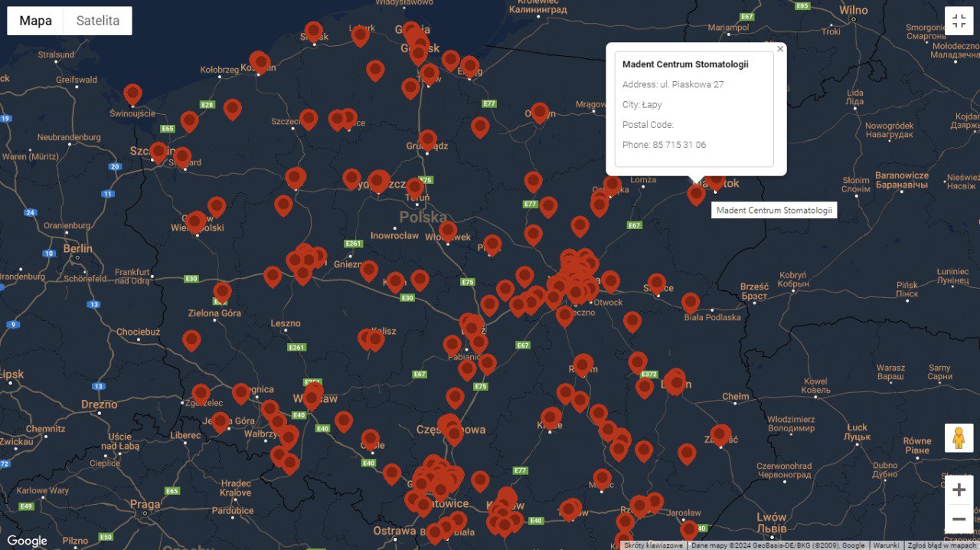Switch to the Satelita view
Image resolution: width=980 pixels, height=550 pixels.
(98, 21)
